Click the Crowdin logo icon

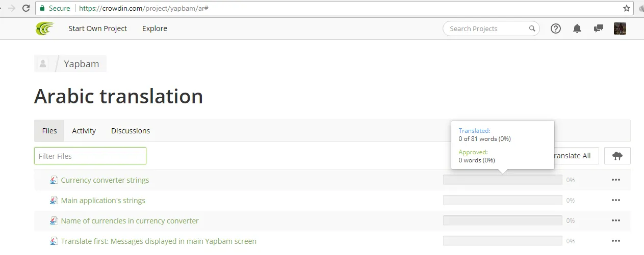tap(44, 29)
